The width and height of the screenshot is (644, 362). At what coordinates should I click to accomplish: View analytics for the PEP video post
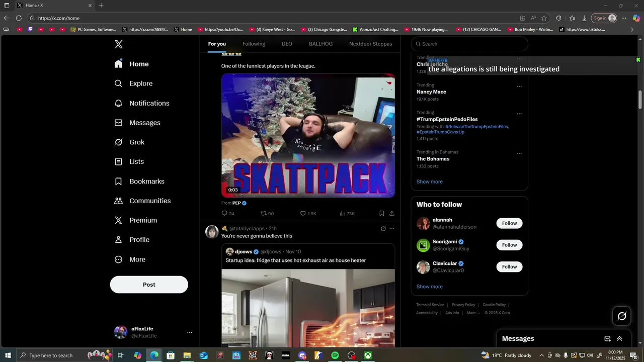pos(347,213)
